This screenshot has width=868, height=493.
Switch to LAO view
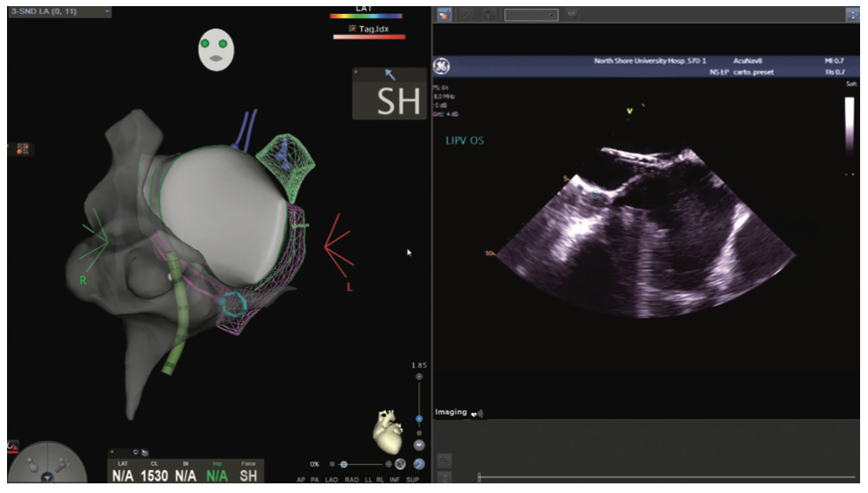331,480
